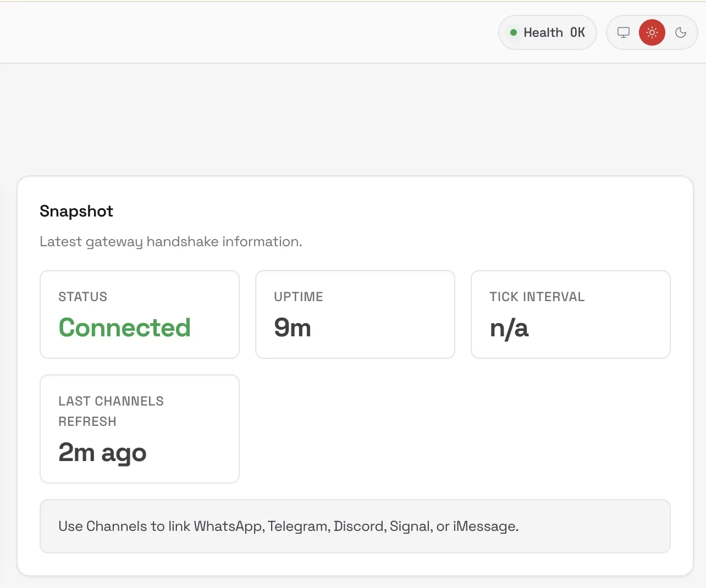Click the Last Channels Refresh tile

click(139, 429)
